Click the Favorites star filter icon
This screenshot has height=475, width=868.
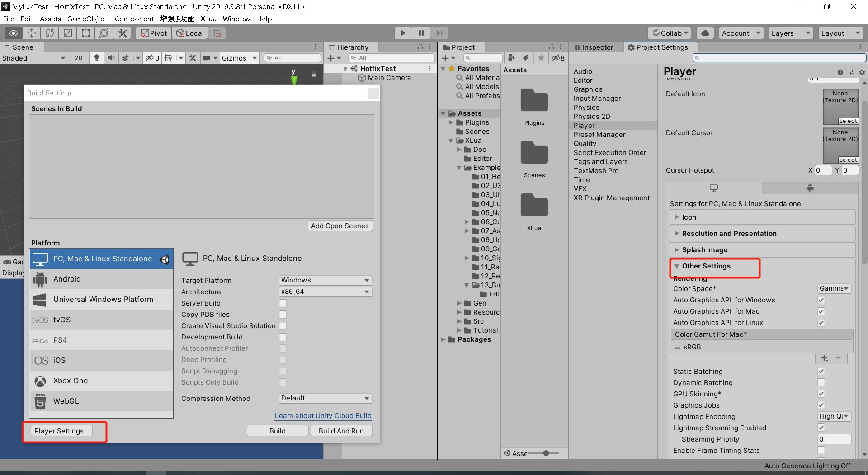[x=541, y=58]
